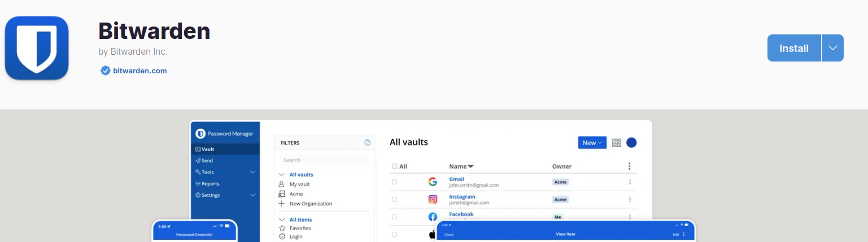Collapse the All items chevron
Screen dimensions: 868x242
pyautogui.click(x=281, y=219)
